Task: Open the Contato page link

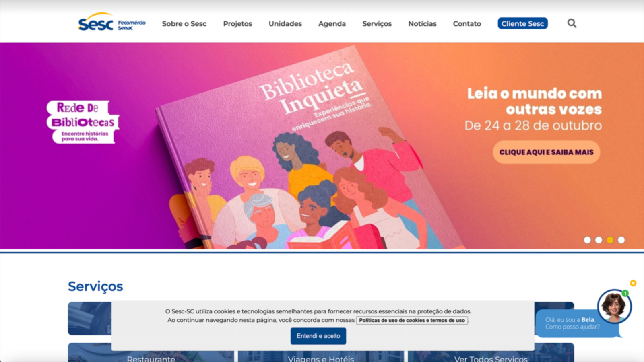Action: coord(467,24)
